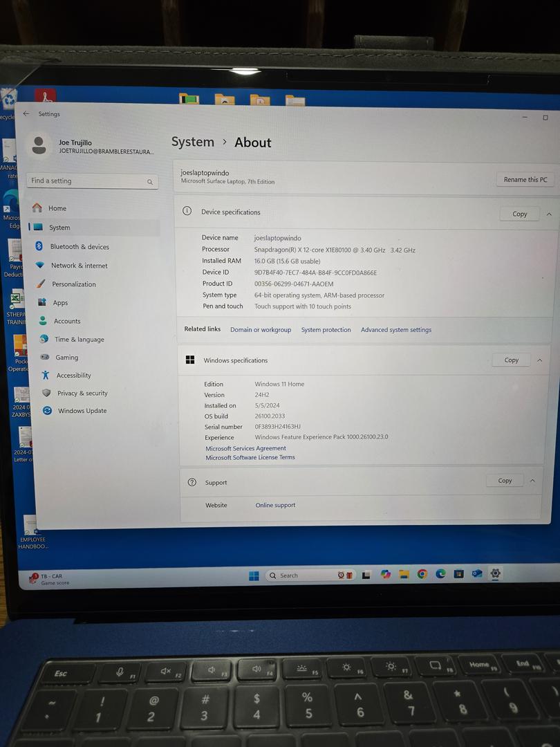Open System protection link
Screen dimensions: 560x747
click(x=326, y=330)
